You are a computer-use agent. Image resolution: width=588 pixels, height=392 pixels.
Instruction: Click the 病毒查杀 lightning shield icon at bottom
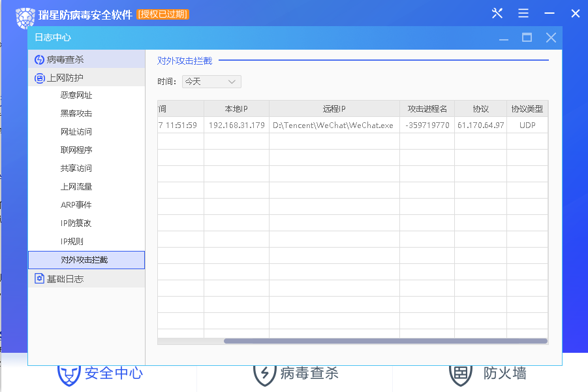click(x=265, y=376)
